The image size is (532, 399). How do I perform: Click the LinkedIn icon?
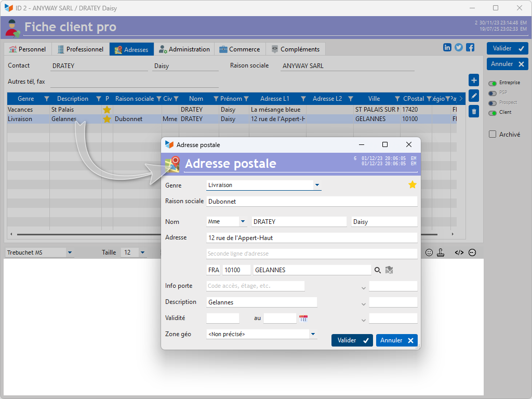(x=447, y=47)
